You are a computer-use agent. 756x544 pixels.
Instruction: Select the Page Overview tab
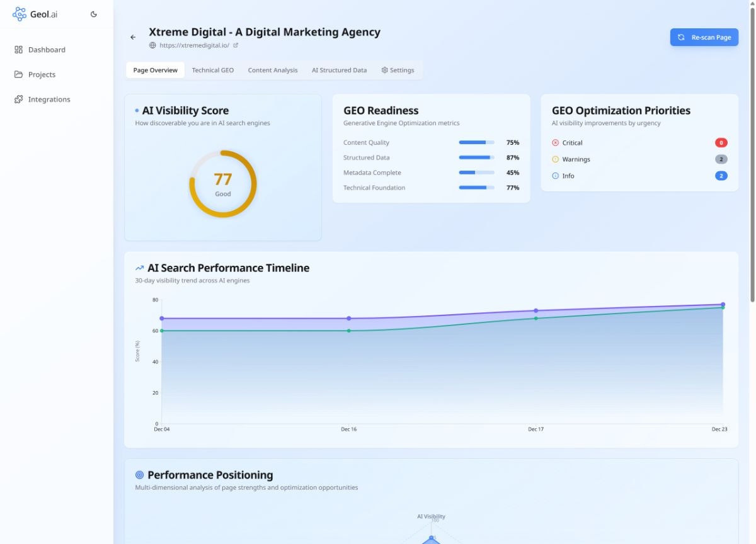pyautogui.click(x=156, y=70)
